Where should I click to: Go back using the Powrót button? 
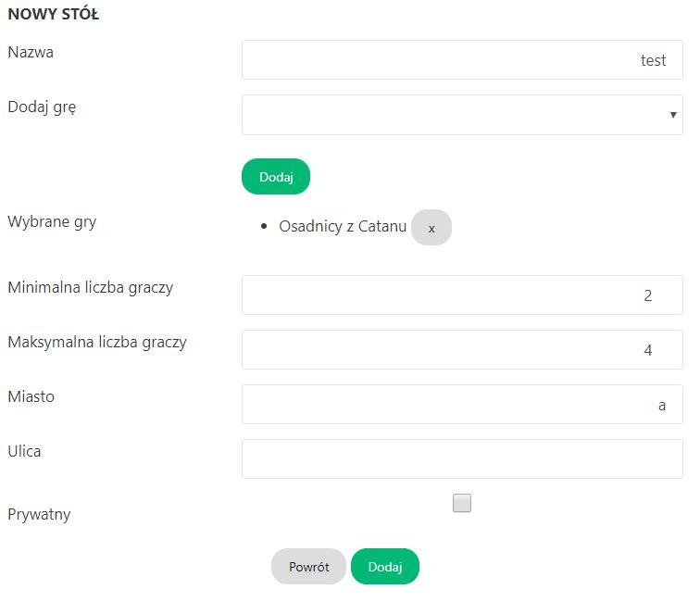308,567
